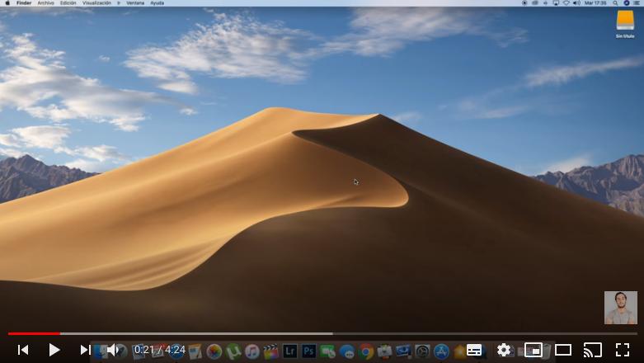Open the Ventana menu
This screenshot has height=363, width=644.
click(x=135, y=2)
